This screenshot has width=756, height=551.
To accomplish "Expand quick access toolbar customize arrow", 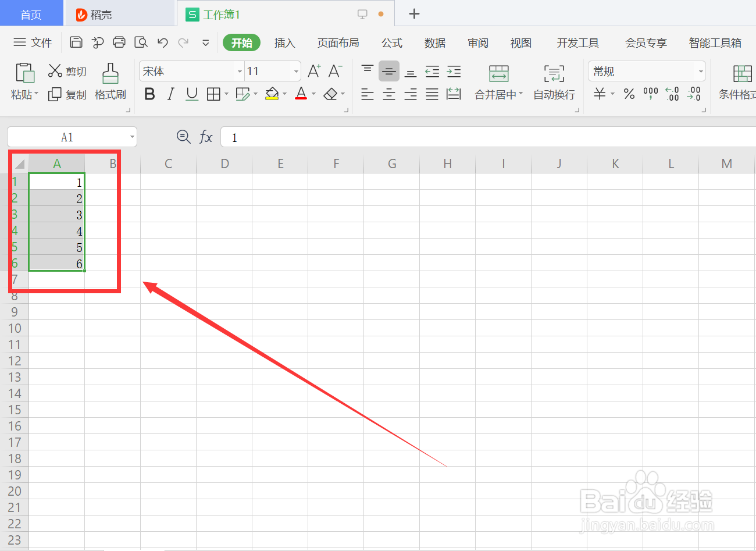I will pos(205,42).
